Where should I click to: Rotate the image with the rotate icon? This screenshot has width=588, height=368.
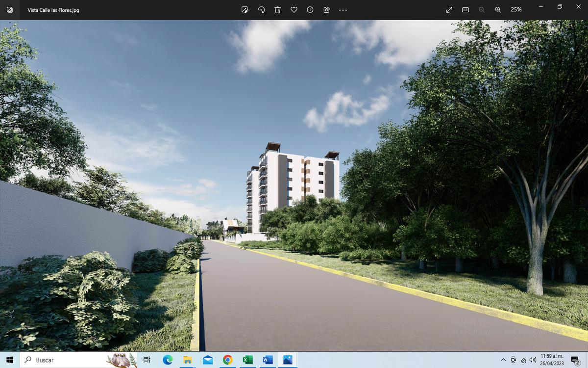261,10
